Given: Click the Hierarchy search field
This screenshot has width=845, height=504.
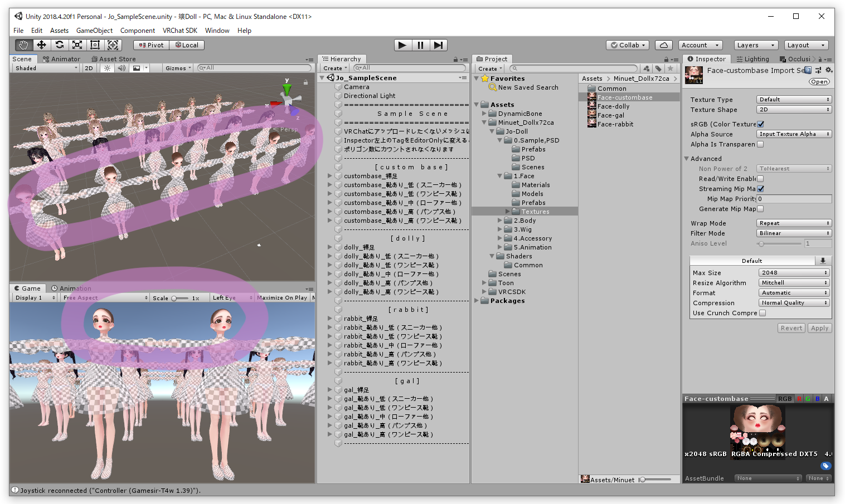Looking at the screenshot, I should (410, 68).
